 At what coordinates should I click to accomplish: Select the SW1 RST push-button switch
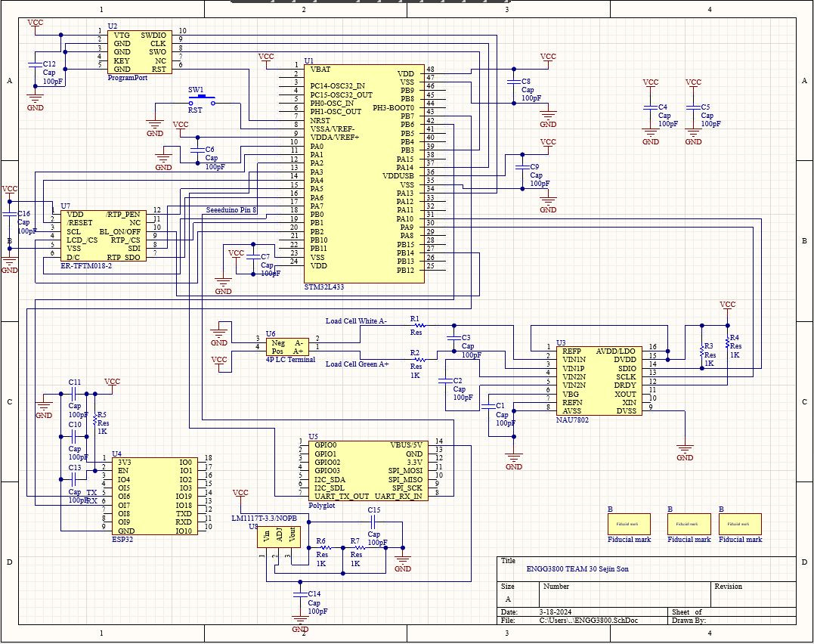click(x=201, y=101)
